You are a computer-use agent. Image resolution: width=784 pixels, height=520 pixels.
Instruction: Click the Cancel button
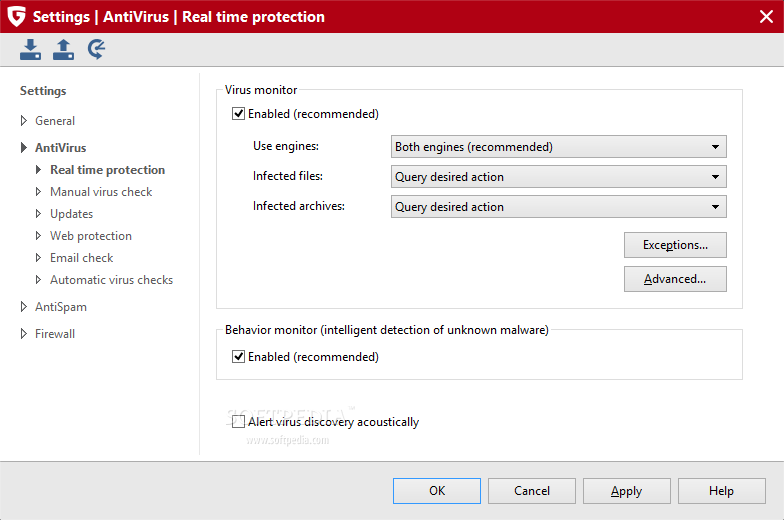pyautogui.click(x=532, y=491)
